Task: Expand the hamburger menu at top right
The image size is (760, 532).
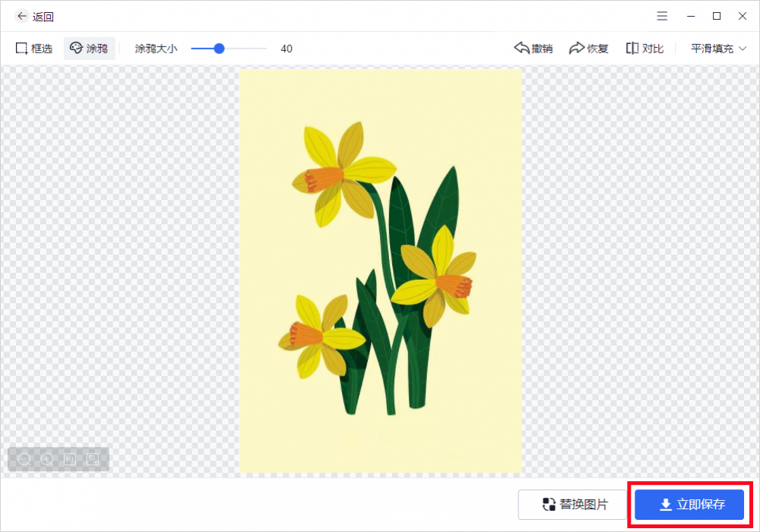Action: [661, 15]
